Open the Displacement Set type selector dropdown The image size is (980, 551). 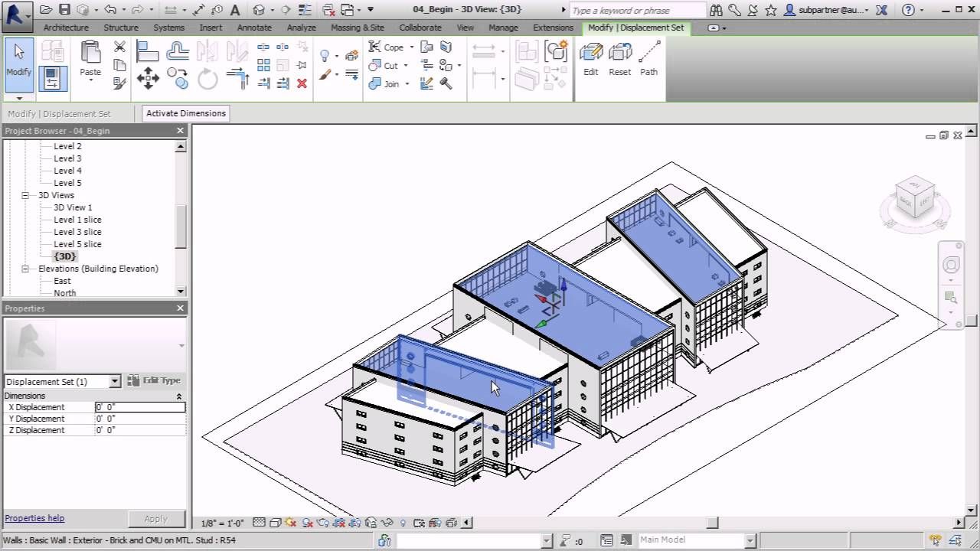coord(115,381)
